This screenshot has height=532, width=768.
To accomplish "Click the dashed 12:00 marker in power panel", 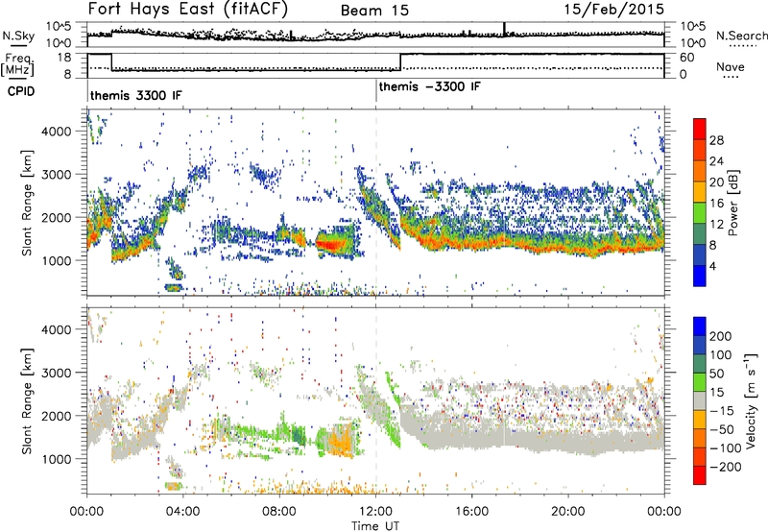I will coord(376,203).
